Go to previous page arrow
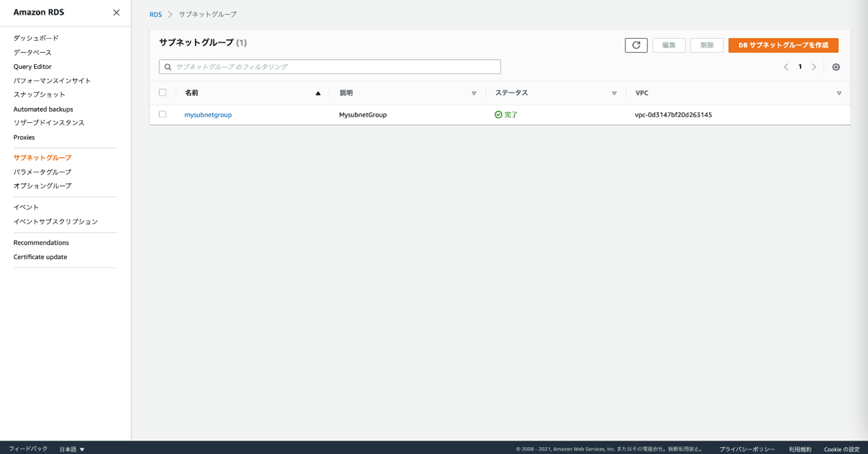Screen dimensions: 868x454 (x=786, y=67)
